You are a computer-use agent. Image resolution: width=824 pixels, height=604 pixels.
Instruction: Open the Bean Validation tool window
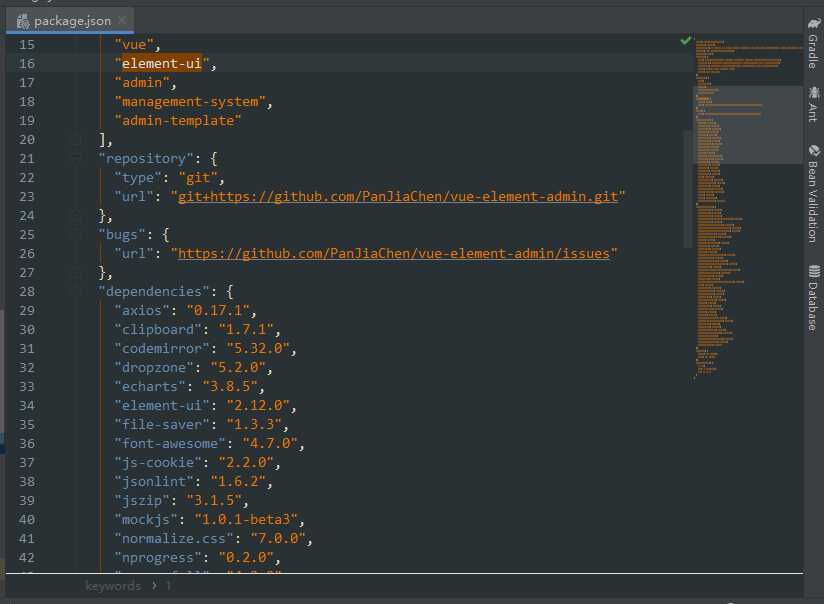point(813,193)
